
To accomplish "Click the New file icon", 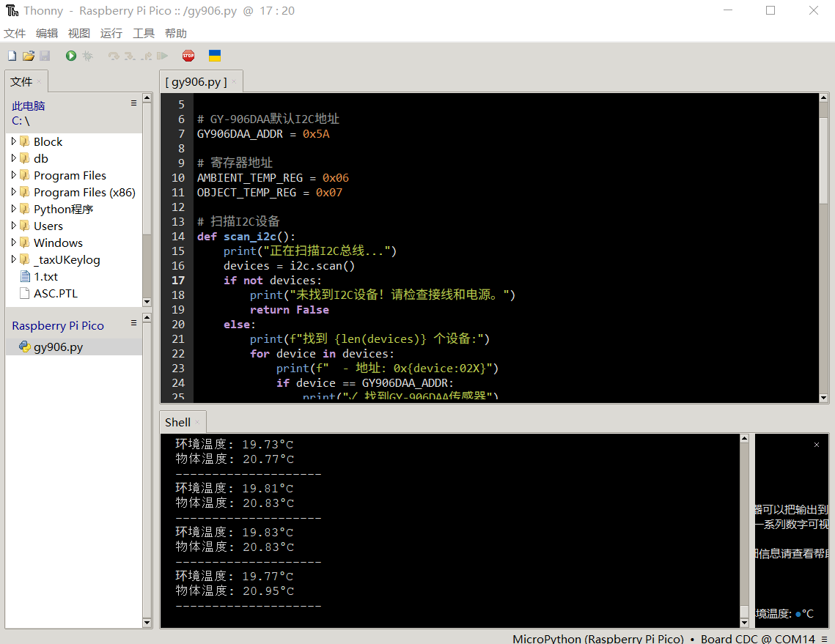I will tap(12, 56).
